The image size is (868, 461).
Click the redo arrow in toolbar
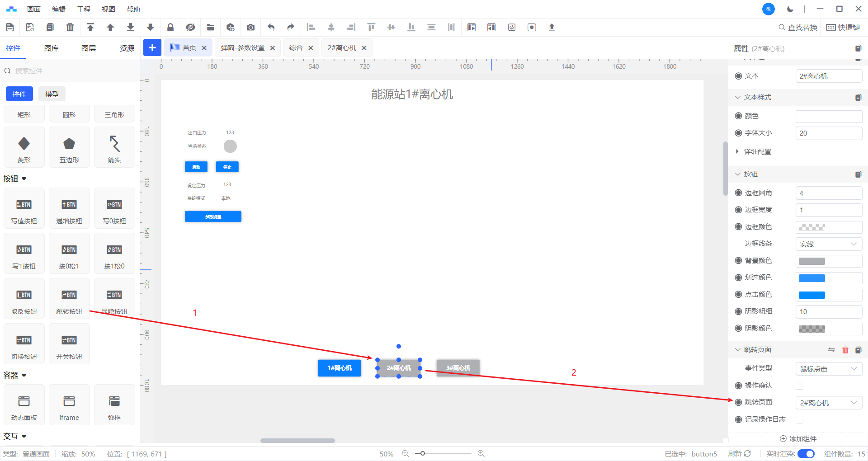tap(291, 27)
